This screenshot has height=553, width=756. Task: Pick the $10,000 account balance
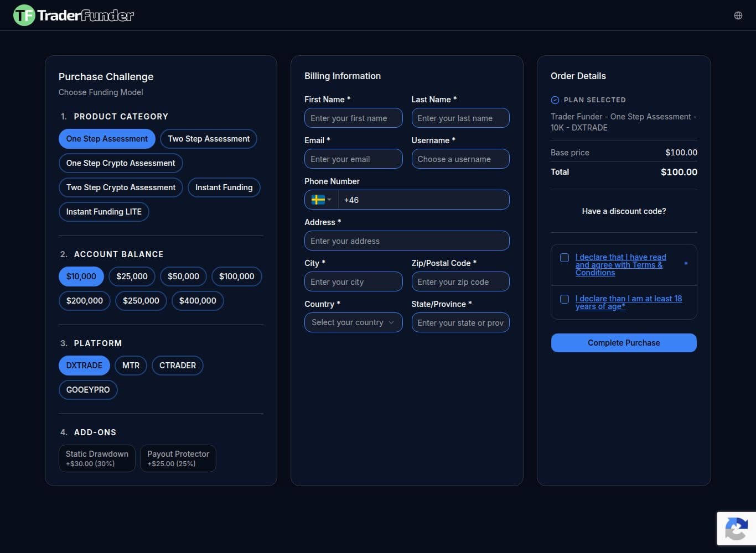[x=81, y=276]
